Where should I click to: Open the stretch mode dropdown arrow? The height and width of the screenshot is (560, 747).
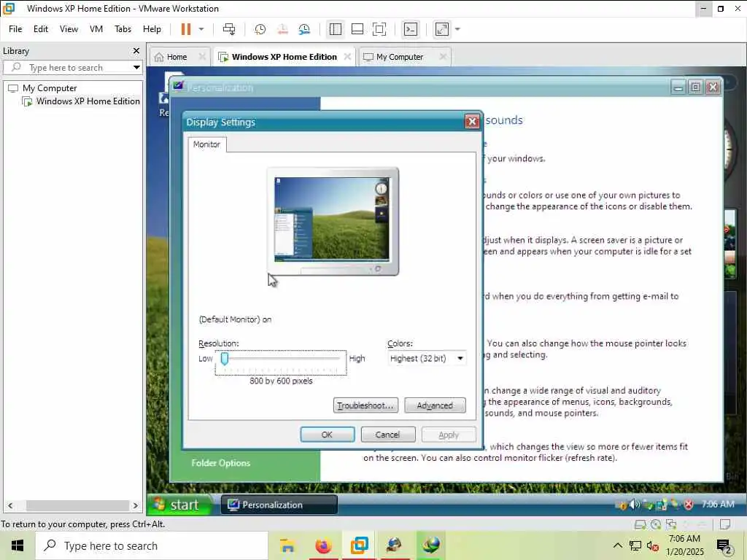point(457,29)
